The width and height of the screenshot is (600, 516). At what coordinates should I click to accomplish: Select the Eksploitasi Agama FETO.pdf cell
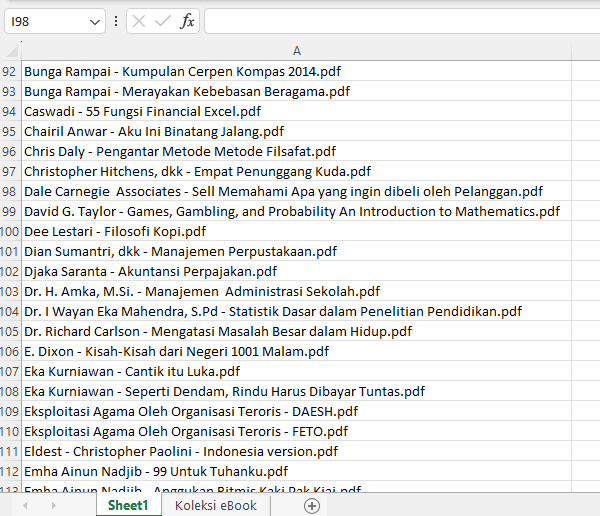pyautogui.click(x=297, y=431)
